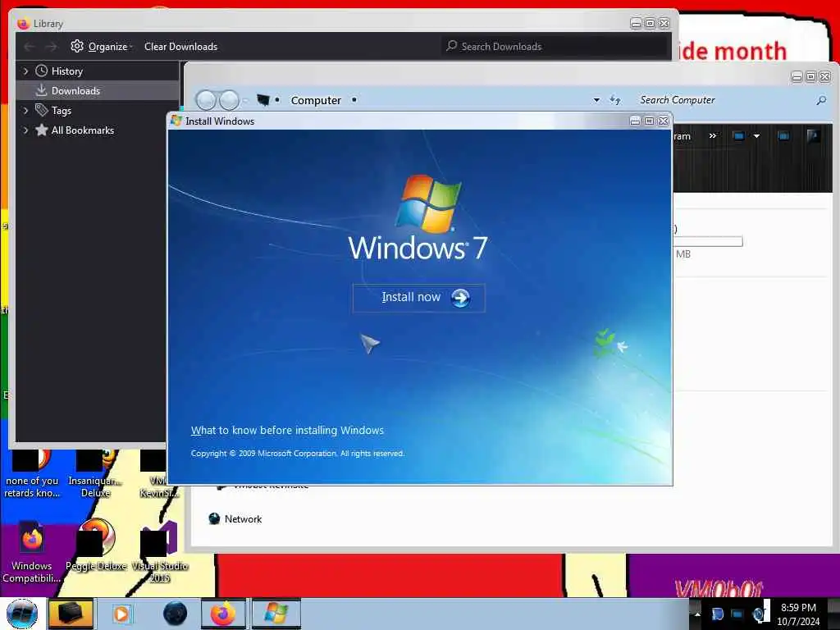This screenshot has width=840, height=630.
Task: Click Clear Downloads in Library window
Action: coord(180,47)
